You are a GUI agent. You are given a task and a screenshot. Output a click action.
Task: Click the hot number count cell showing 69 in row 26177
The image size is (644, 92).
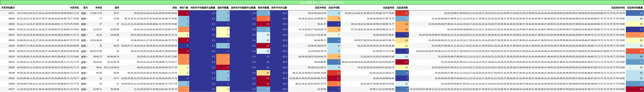click(x=635, y=89)
